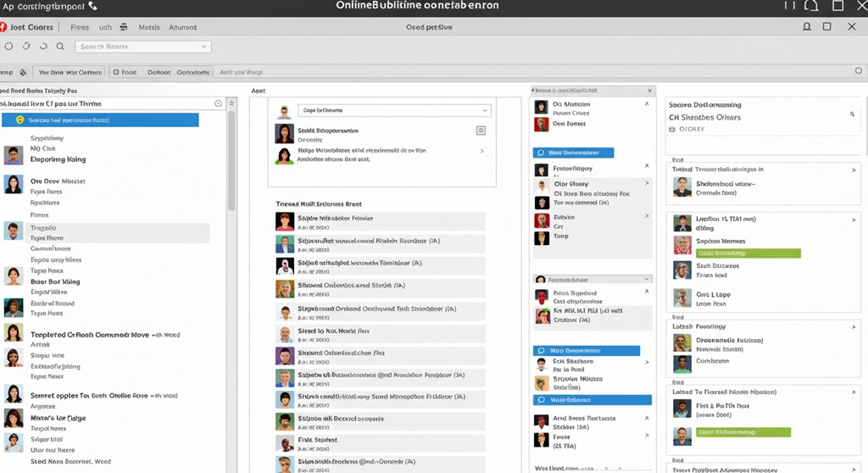Click the bell icon beside the window controls

point(811,6)
